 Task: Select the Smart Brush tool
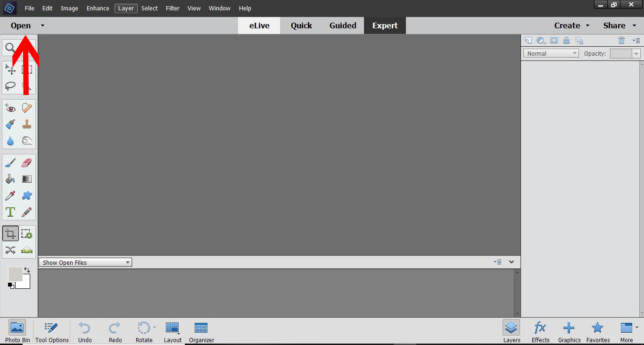point(10,124)
